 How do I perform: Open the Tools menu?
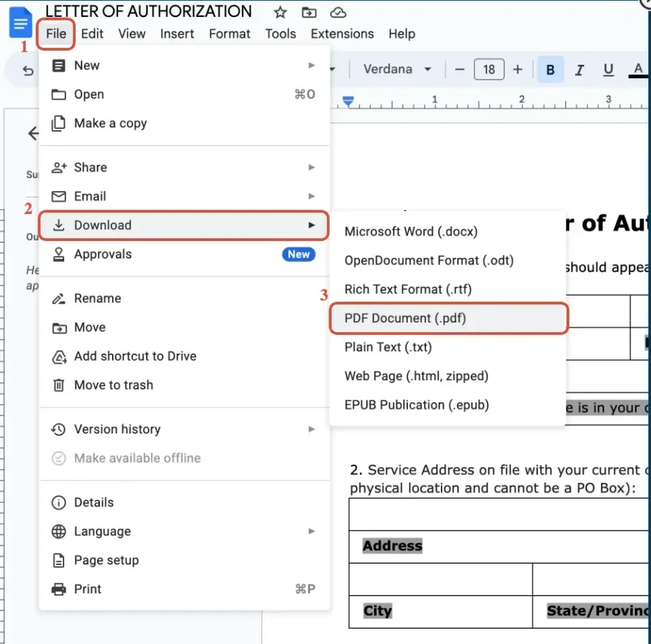(x=281, y=34)
